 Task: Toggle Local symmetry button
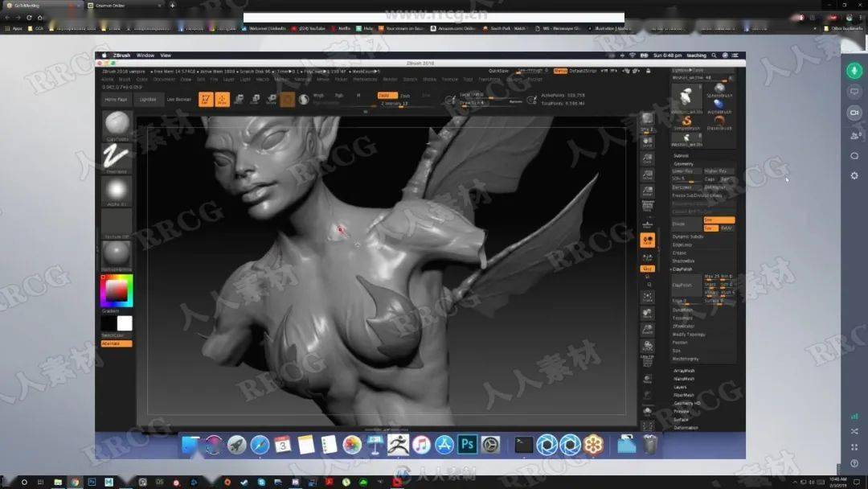tap(647, 240)
